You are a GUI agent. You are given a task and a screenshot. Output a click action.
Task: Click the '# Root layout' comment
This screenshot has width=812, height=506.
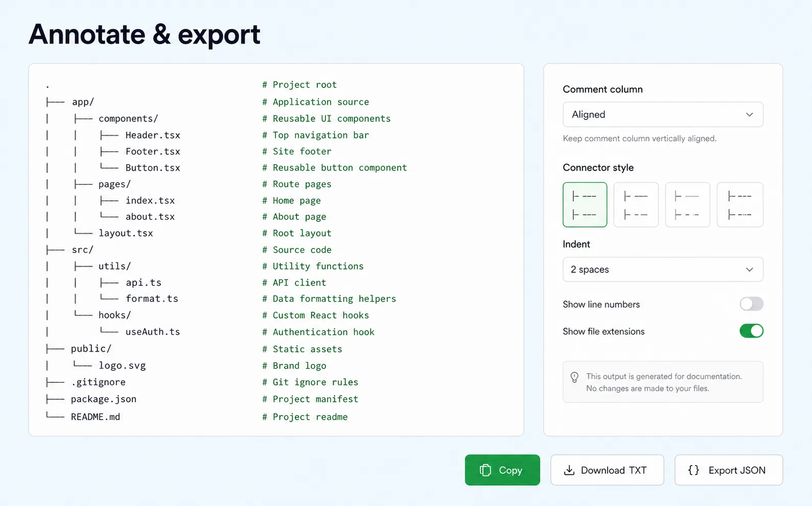click(x=296, y=233)
